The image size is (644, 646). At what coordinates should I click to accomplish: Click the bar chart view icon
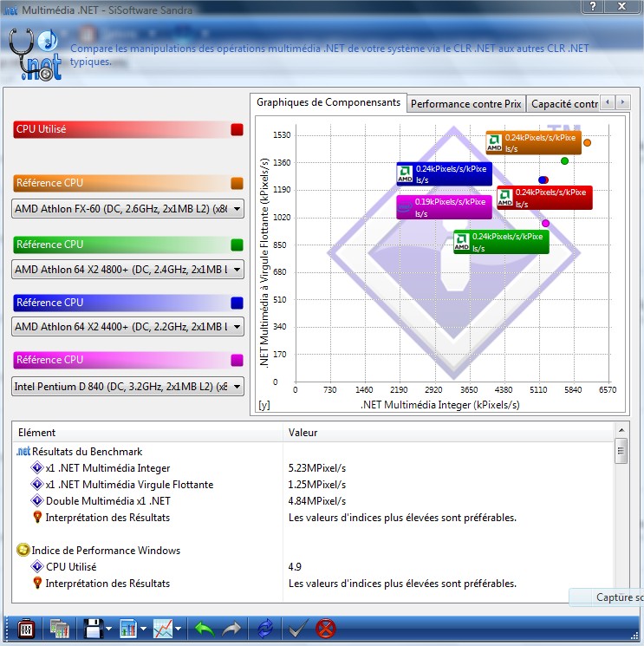[x=128, y=630]
